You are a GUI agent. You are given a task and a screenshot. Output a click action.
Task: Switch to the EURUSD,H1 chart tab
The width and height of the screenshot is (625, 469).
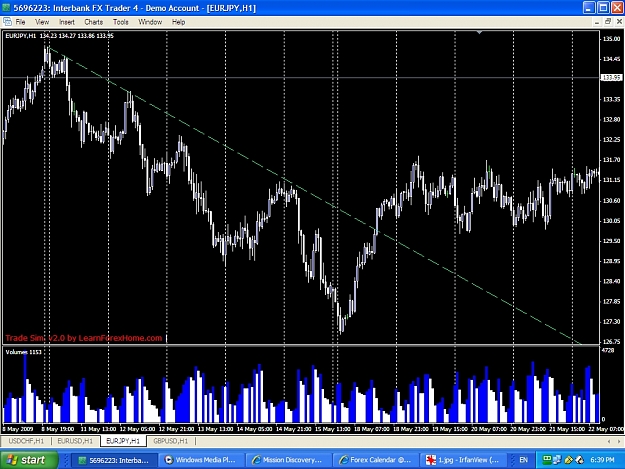point(75,441)
